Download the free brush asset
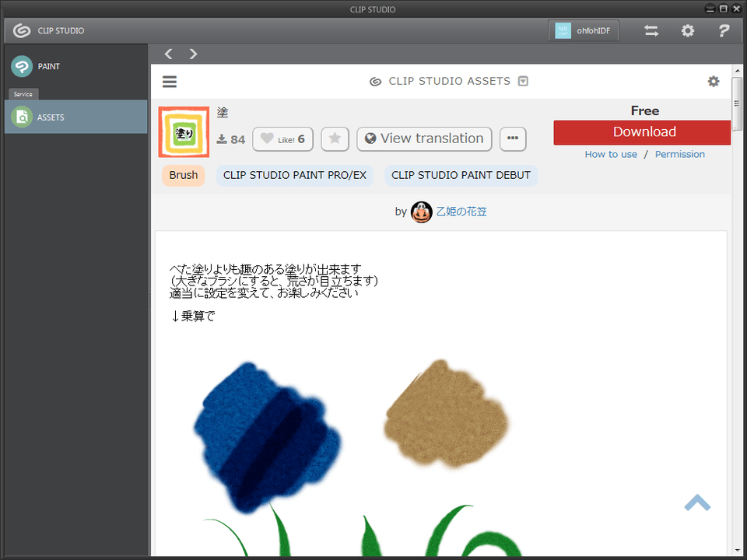The height and width of the screenshot is (560, 747). tap(642, 132)
